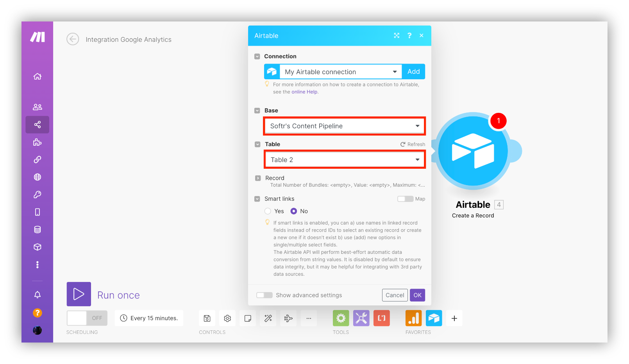Screen dimensions: 629x364
Task: Close the Airtable dialog
Action: 422,36
